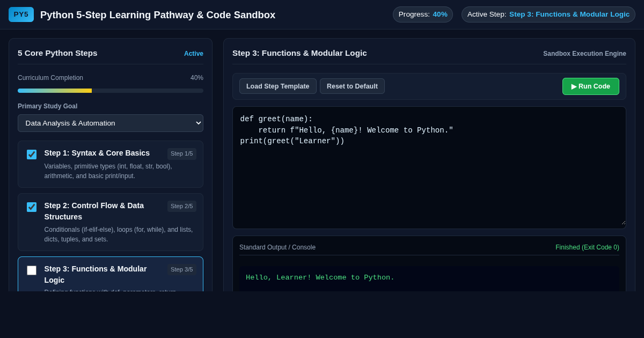The image size is (644, 338).
Task: Click the Sandbox Execution Engine label
Action: [584, 54]
